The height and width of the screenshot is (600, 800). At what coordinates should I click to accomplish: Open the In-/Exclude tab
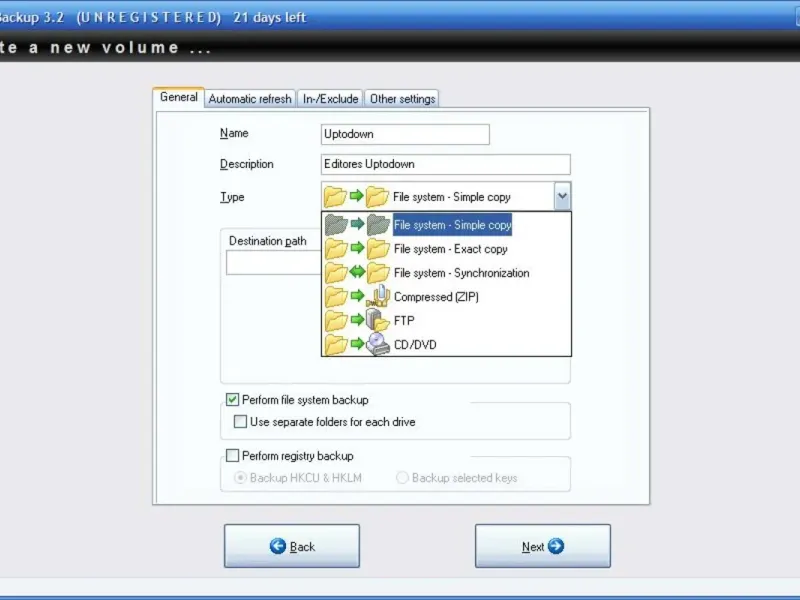[x=331, y=98]
